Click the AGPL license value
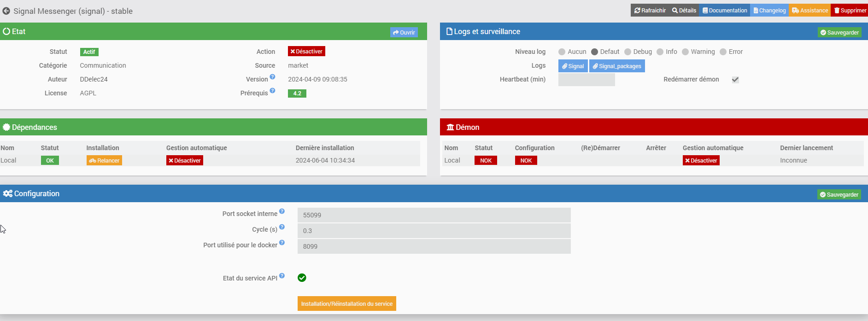 point(88,93)
